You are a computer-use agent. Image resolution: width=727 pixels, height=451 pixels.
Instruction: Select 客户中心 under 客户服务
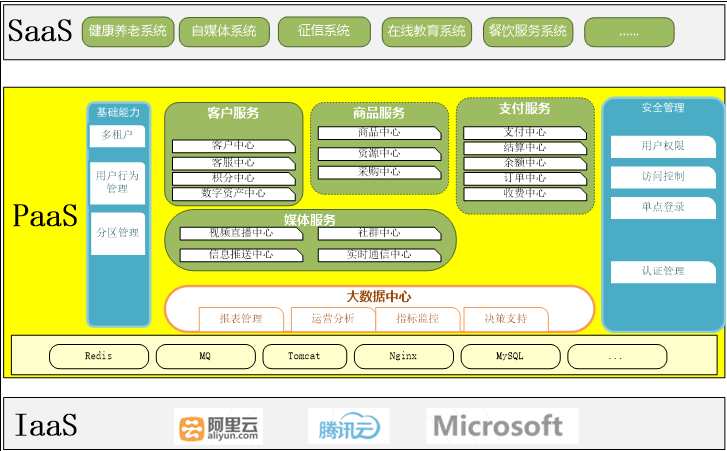(x=233, y=146)
